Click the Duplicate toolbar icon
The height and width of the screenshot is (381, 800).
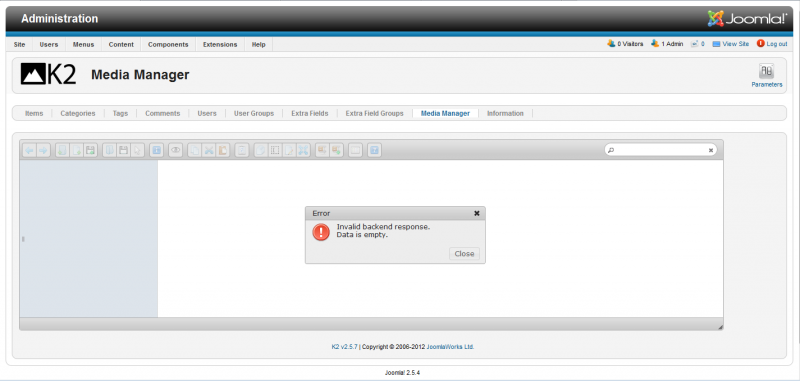261,150
